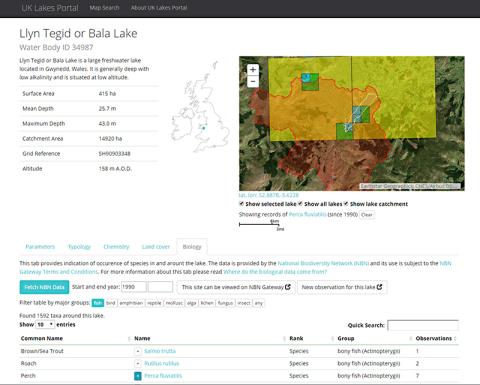The width and height of the screenshot is (480, 385).
Task: Sort table by Common Name
Action: pos(75,338)
